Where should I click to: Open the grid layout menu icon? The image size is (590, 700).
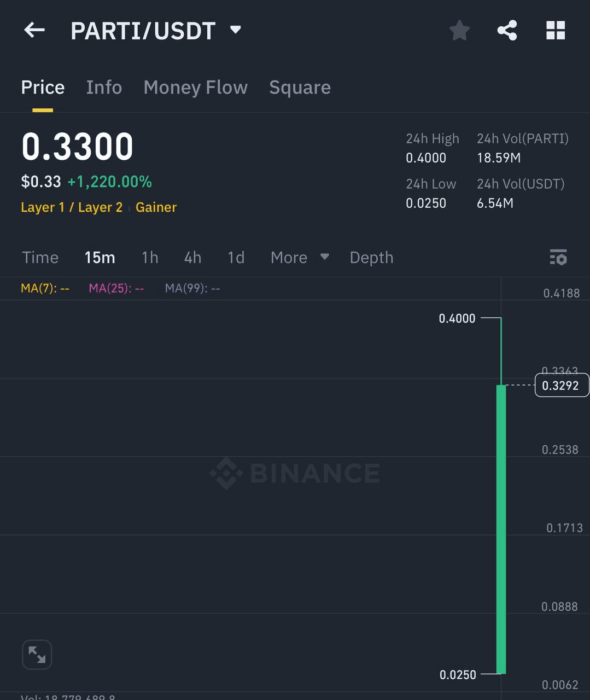tap(556, 30)
